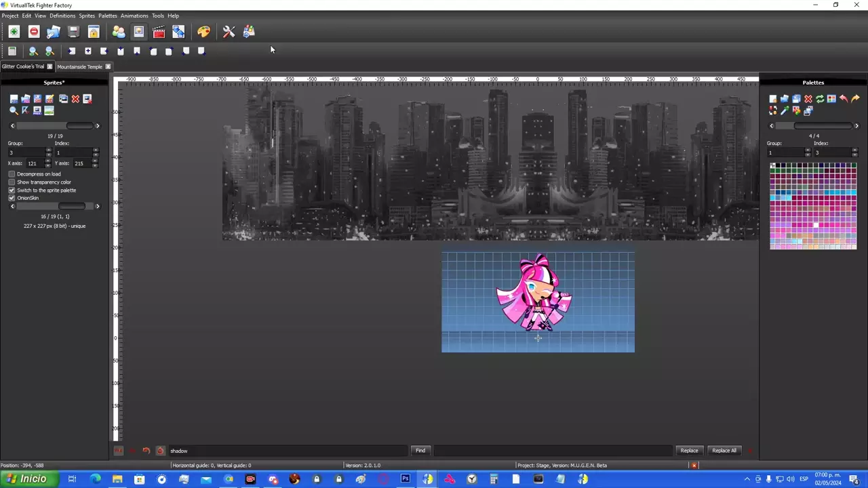Enable Decompress on load checkbox
The width and height of the screenshot is (868, 488).
click(12, 174)
